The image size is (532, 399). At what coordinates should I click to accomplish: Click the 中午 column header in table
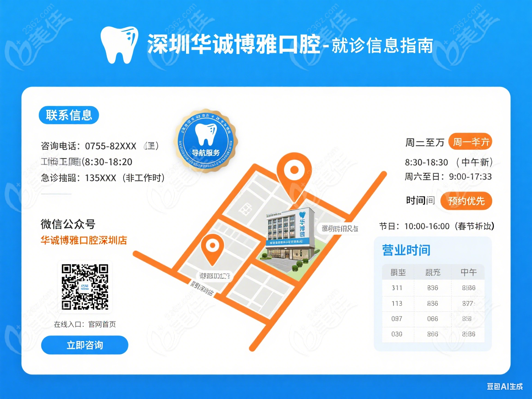click(468, 273)
